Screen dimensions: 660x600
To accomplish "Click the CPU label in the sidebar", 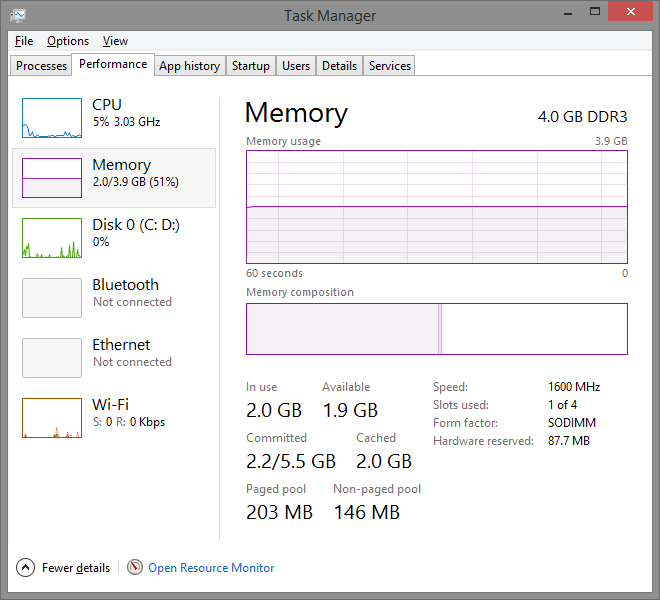I will pyautogui.click(x=107, y=104).
